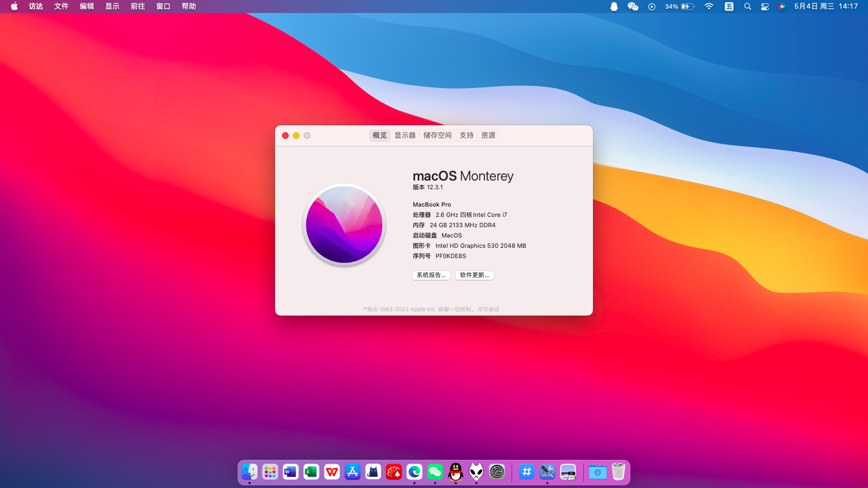Launch Microsoft Edge from the Dock
This screenshot has width=868, height=488.
tap(414, 472)
